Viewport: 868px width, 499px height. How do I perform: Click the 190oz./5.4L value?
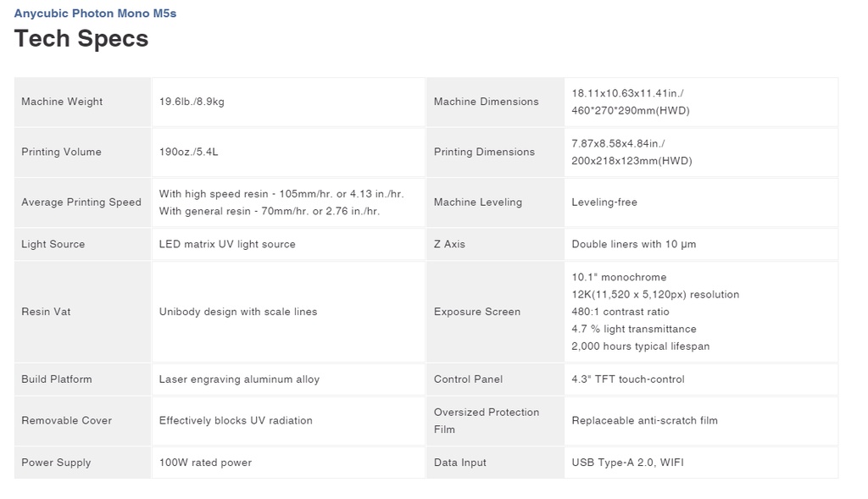tap(189, 152)
